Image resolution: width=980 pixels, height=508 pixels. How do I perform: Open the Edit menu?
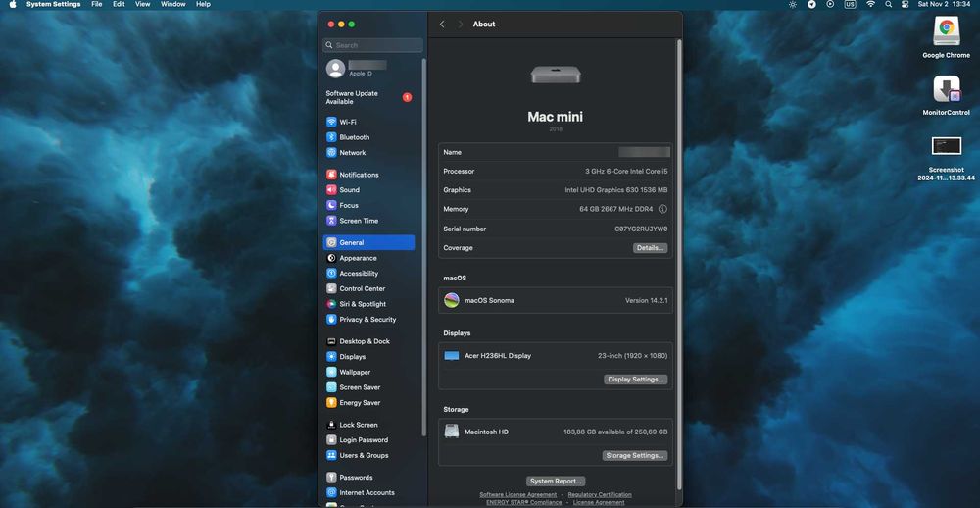tap(119, 4)
